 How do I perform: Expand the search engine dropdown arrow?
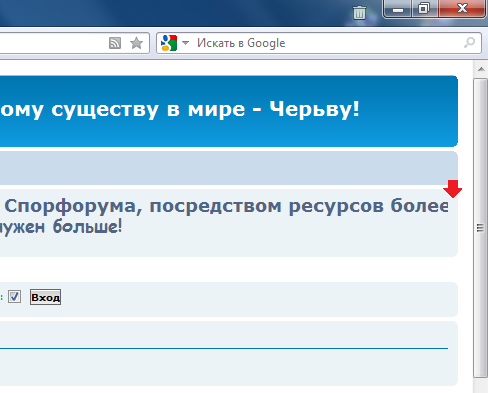click(186, 43)
